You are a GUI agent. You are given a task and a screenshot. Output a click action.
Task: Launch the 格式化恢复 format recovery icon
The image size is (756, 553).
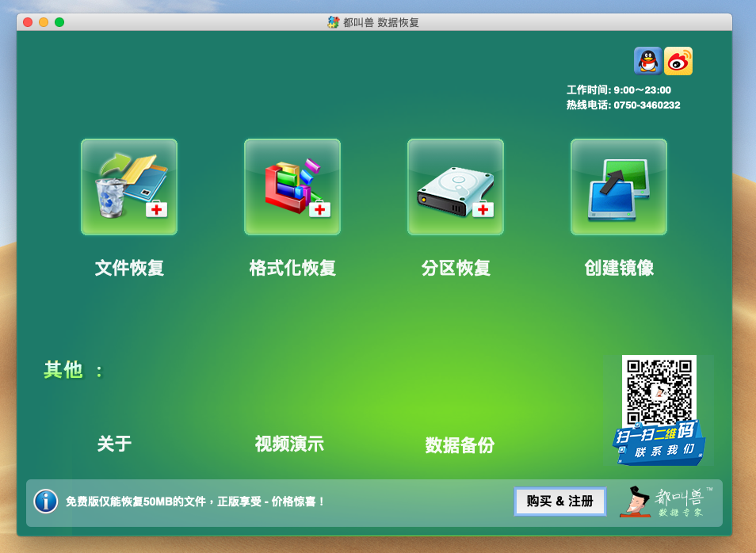[292, 187]
